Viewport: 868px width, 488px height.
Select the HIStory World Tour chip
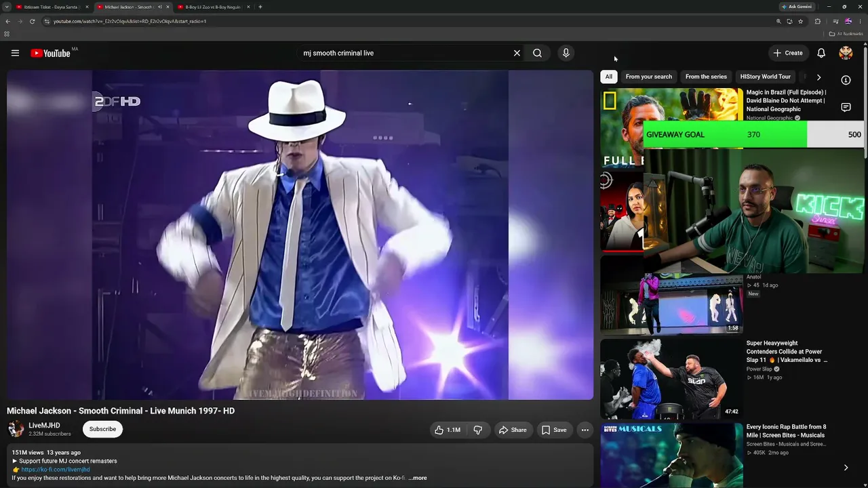tap(766, 77)
